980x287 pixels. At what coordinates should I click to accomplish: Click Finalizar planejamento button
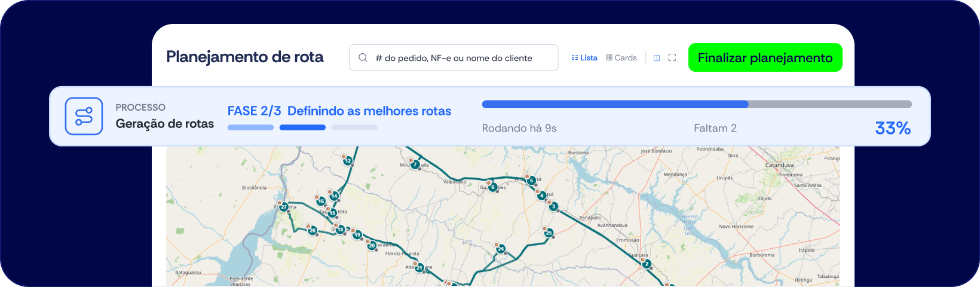click(x=765, y=57)
